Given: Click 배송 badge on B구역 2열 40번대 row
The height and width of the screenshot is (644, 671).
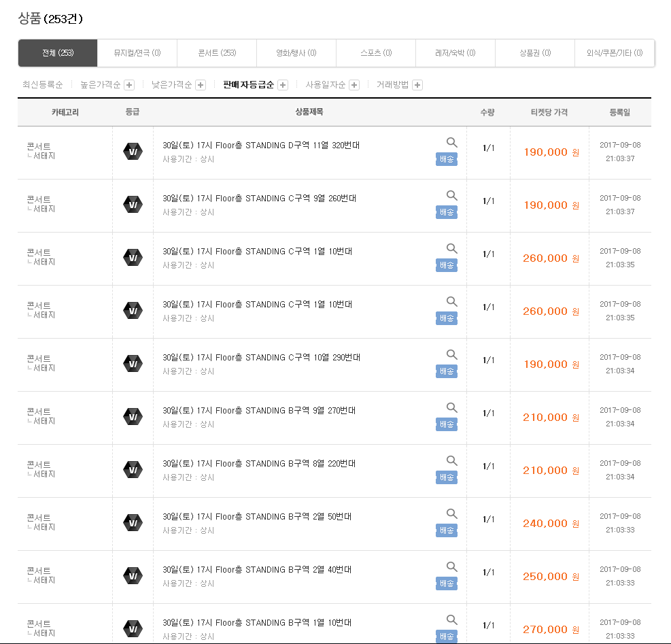Looking at the screenshot, I should coord(447,584).
